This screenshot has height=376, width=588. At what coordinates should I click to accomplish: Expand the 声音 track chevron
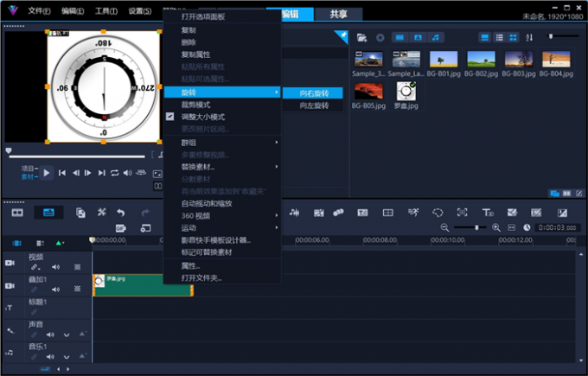(x=67, y=335)
